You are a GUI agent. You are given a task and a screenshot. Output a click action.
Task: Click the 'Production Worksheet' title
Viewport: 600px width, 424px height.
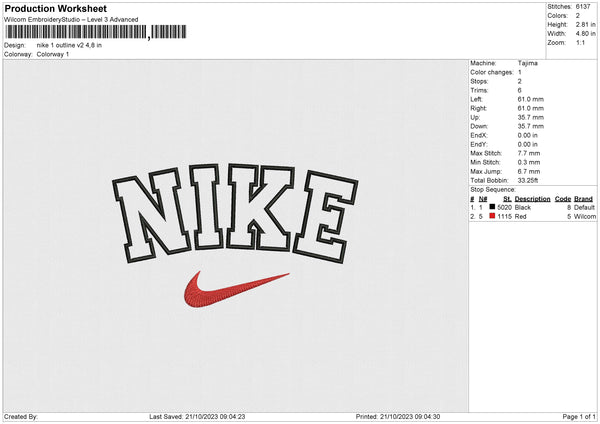pos(55,8)
